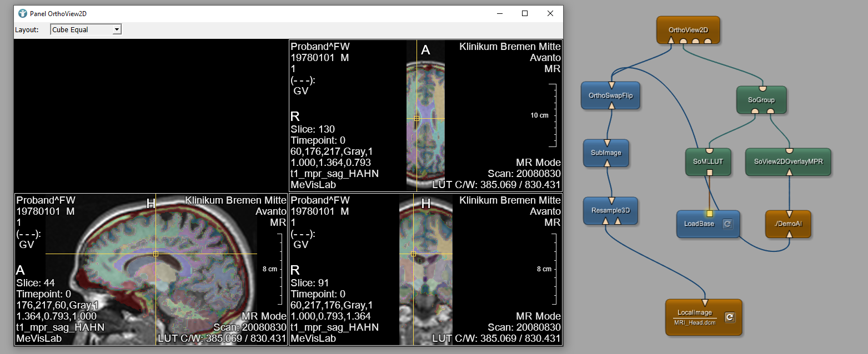Image resolution: width=868 pixels, height=354 pixels.
Task: Click the yellow square connector on LoadBase
Action: click(x=709, y=213)
